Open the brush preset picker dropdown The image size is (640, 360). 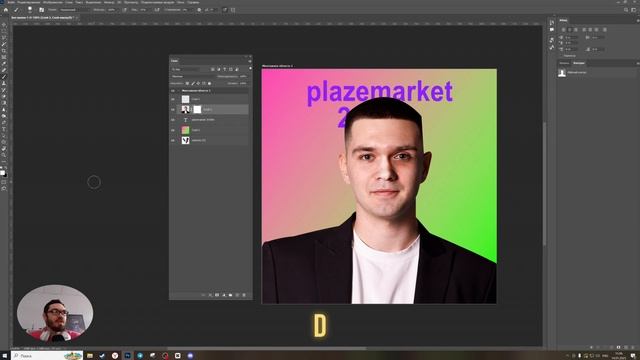(30, 10)
